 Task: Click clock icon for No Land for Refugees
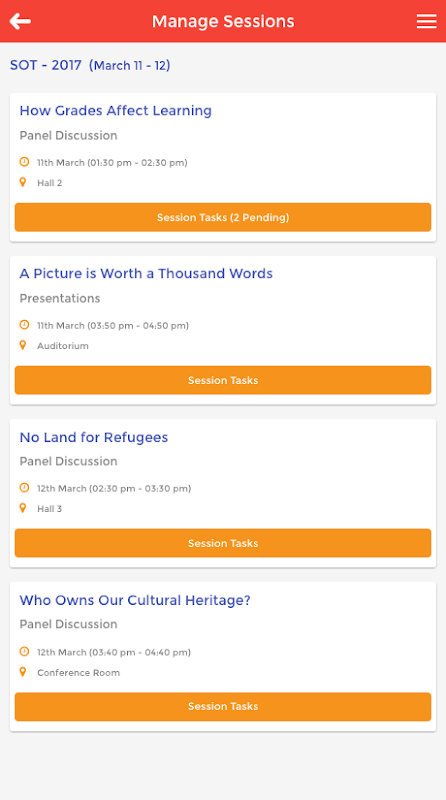(x=24, y=488)
